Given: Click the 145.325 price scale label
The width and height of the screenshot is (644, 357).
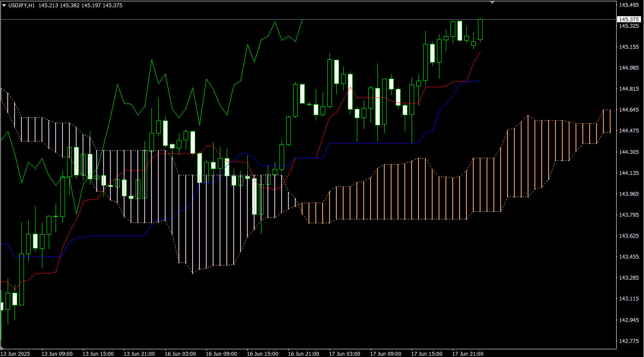Looking at the screenshot, I should (x=629, y=26).
